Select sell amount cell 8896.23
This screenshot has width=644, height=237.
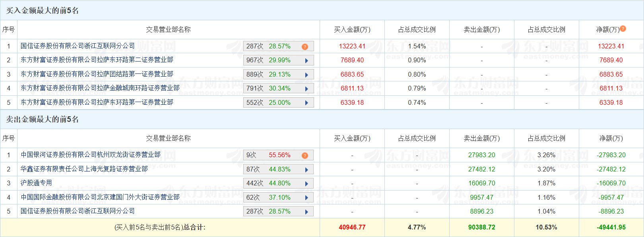pos(482,212)
